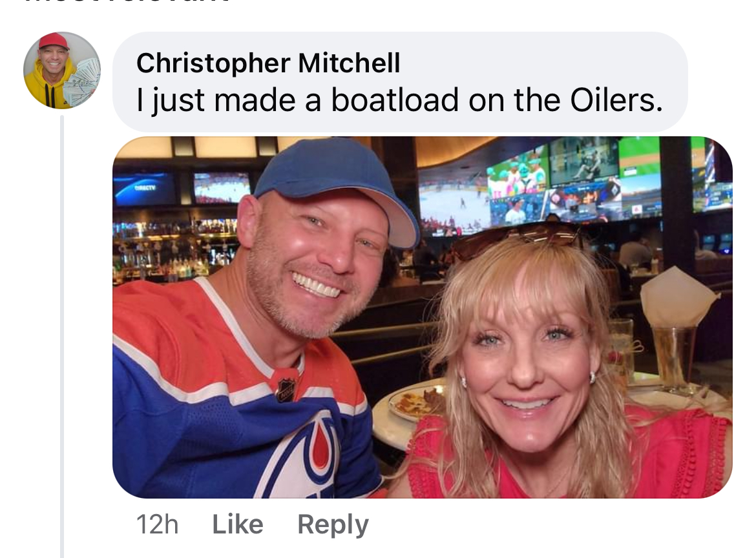Click the comment text about the Oilers
This screenshot has width=756, height=558.
coord(400,100)
